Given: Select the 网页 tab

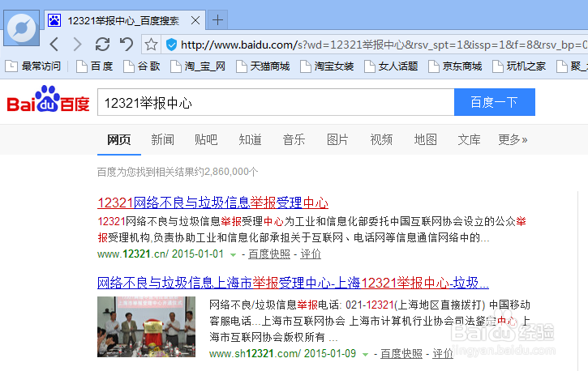Looking at the screenshot, I should pos(119,139).
